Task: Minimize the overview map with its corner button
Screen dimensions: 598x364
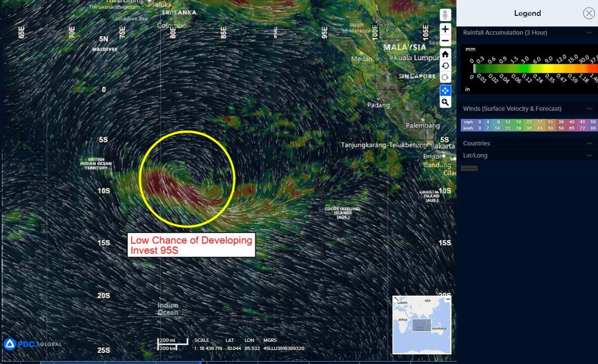Action: tap(448, 299)
